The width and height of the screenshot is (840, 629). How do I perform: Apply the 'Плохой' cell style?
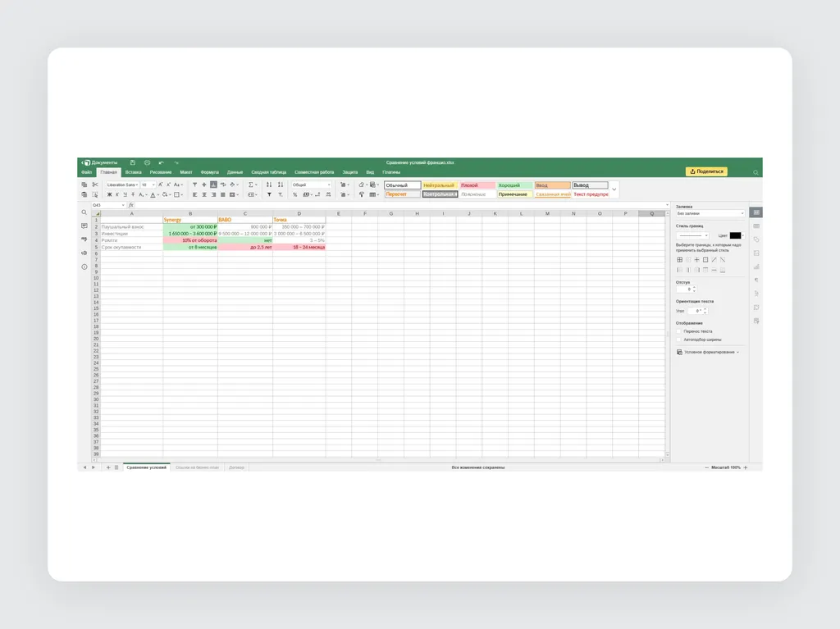coord(477,185)
